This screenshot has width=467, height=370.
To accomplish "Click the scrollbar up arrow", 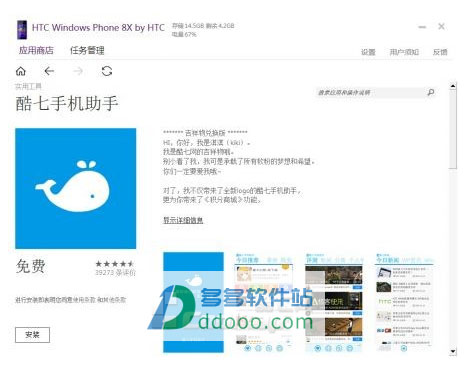I will pos(453,86).
